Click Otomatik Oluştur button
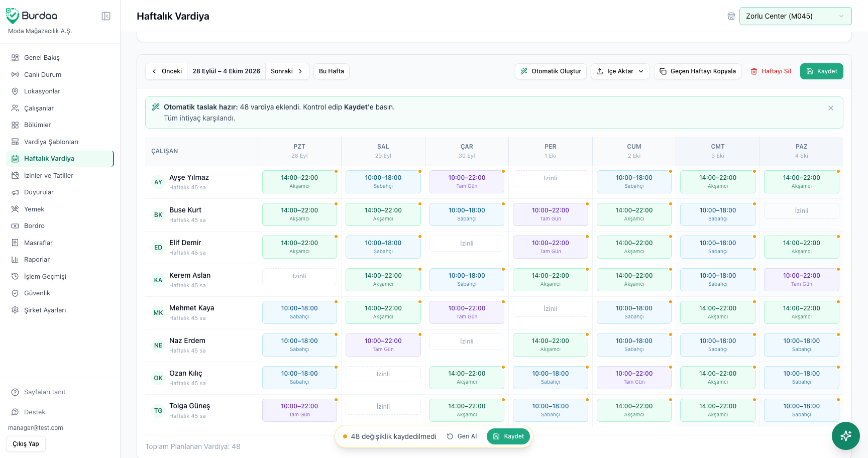 tap(551, 71)
